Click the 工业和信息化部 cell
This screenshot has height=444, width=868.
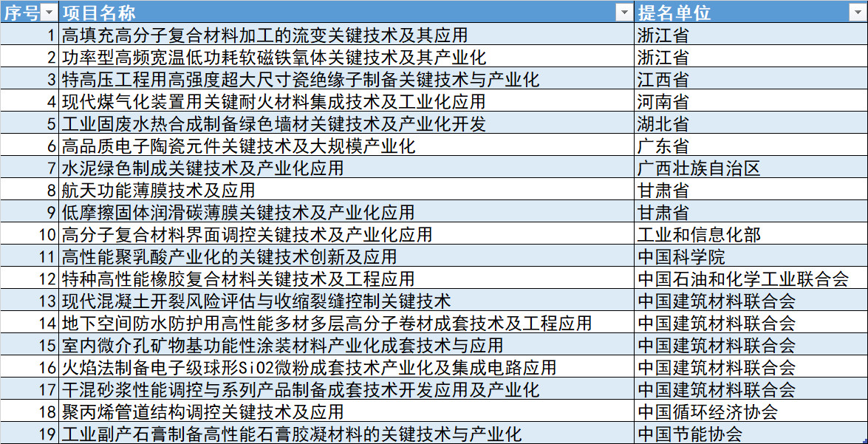coord(699,234)
